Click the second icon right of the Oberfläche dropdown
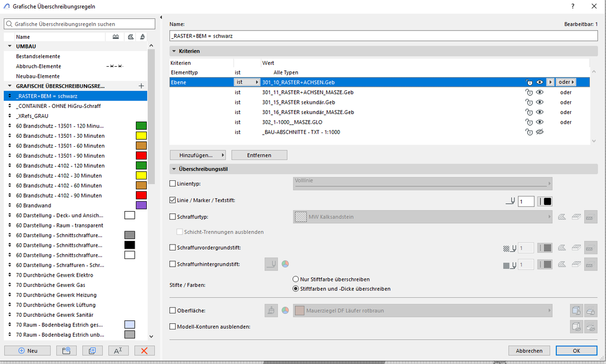This screenshot has width=606, height=364. pyautogui.click(x=590, y=310)
